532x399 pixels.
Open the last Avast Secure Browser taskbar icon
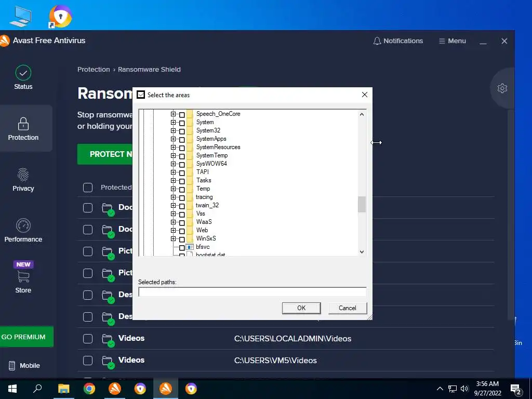point(191,389)
